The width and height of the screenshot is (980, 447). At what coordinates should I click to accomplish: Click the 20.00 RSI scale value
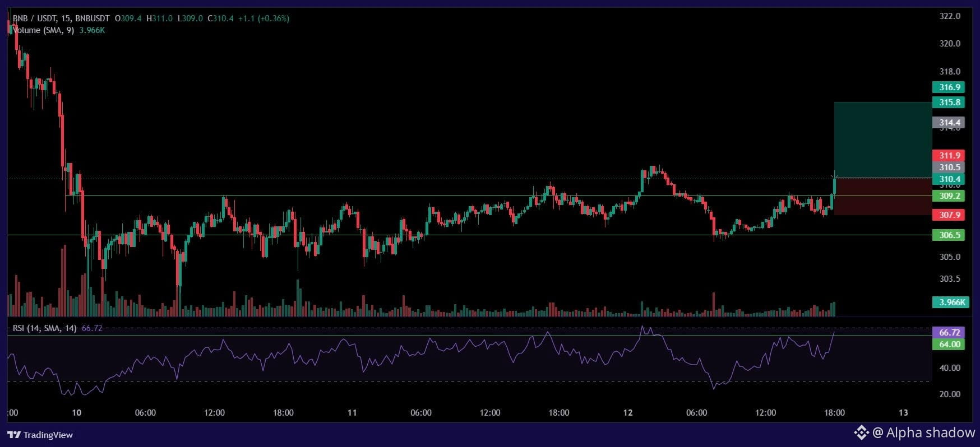(950, 394)
